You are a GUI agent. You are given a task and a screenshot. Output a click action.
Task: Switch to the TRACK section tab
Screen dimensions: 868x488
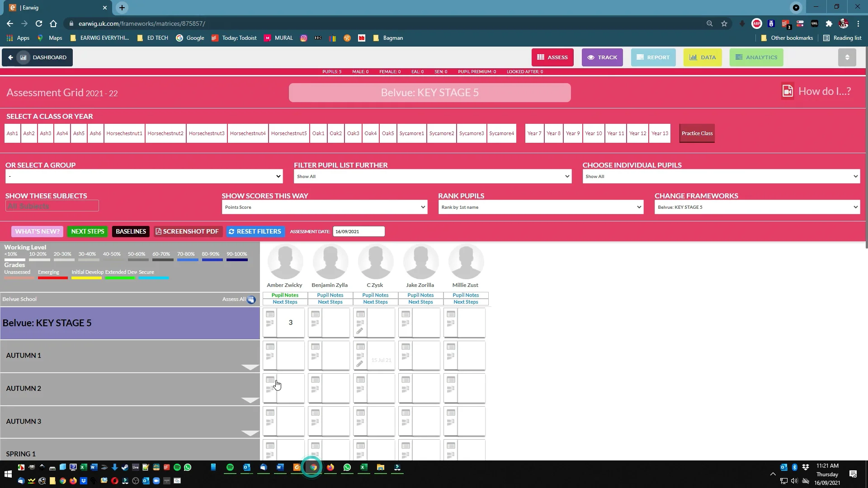602,57
